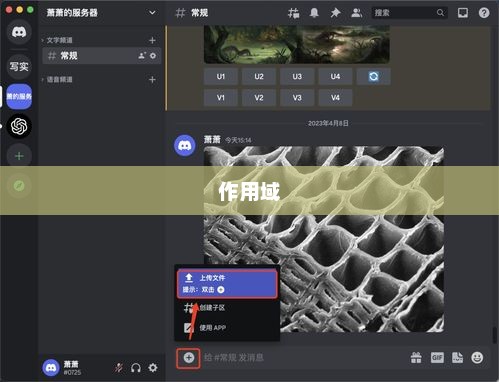Viewport: 499px width, 382px height.
Task: Show pinned messages pin icon
Action: (335, 13)
